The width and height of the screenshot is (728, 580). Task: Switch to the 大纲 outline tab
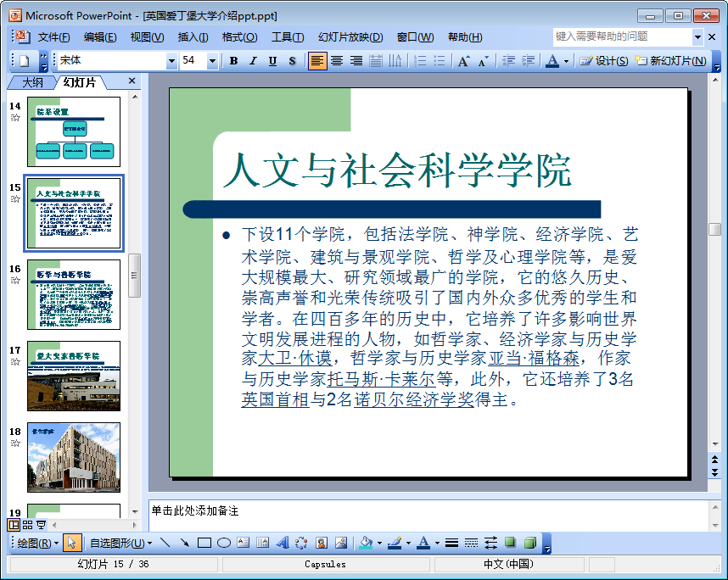pyautogui.click(x=32, y=82)
